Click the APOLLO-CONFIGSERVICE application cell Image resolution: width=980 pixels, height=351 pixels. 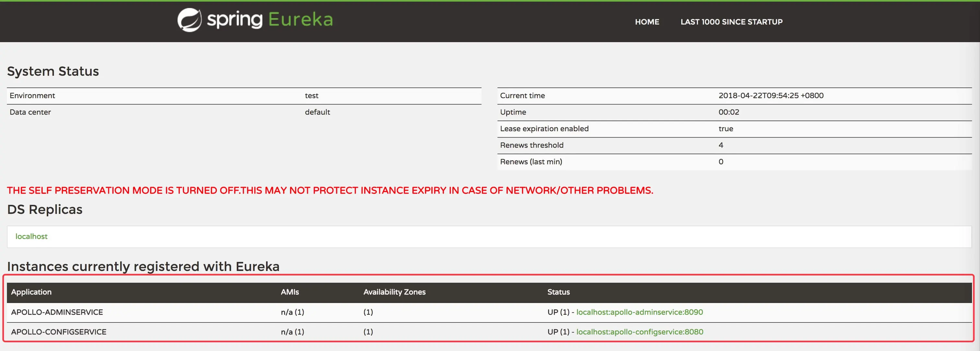[x=59, y=332]
